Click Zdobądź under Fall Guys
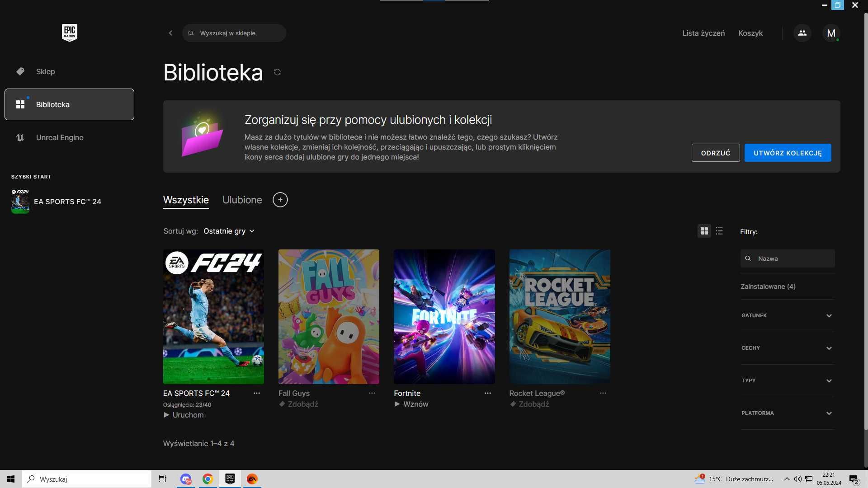Image resolution: width=868 pixels, height=488 pixels. 299,404
